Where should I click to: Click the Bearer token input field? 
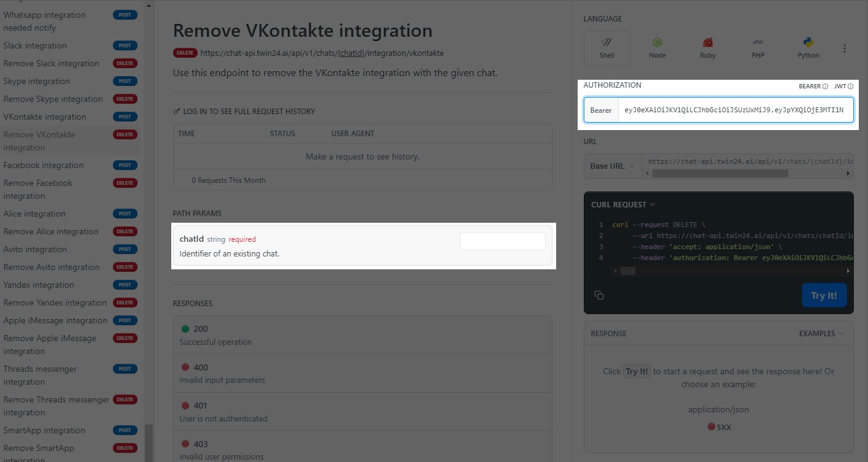(x=735, y=110)
